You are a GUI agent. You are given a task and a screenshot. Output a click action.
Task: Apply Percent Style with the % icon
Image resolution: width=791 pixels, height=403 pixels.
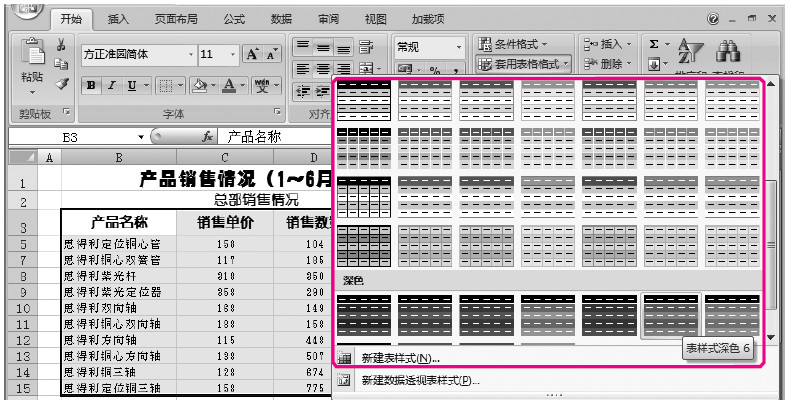pos(434,70)
